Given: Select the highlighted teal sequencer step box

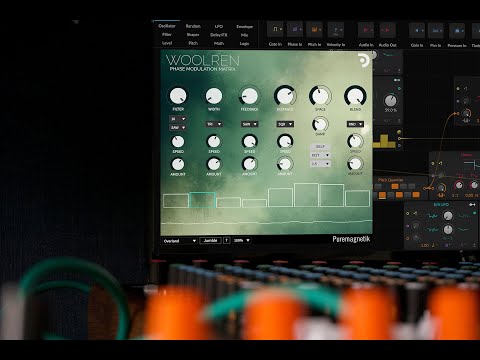Looking at the screenshot, I should 202,200.
